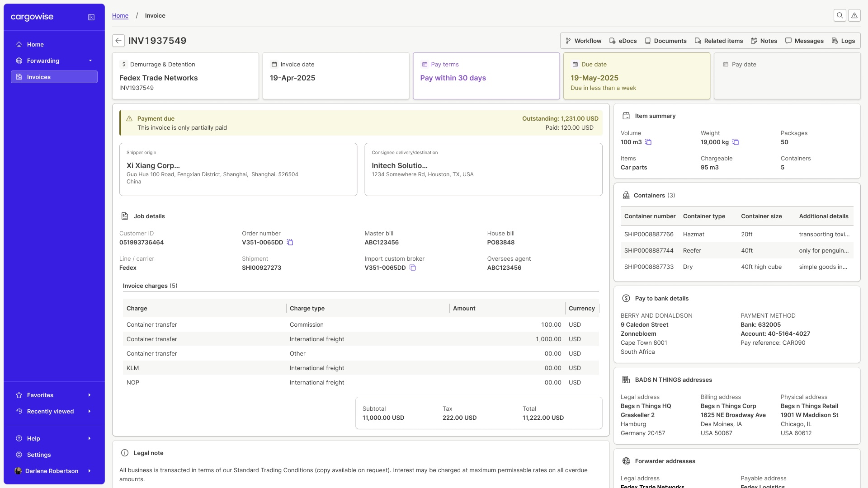
Task: Click the Demurrage & Detention dollar icon
Action: coord(123,64)
